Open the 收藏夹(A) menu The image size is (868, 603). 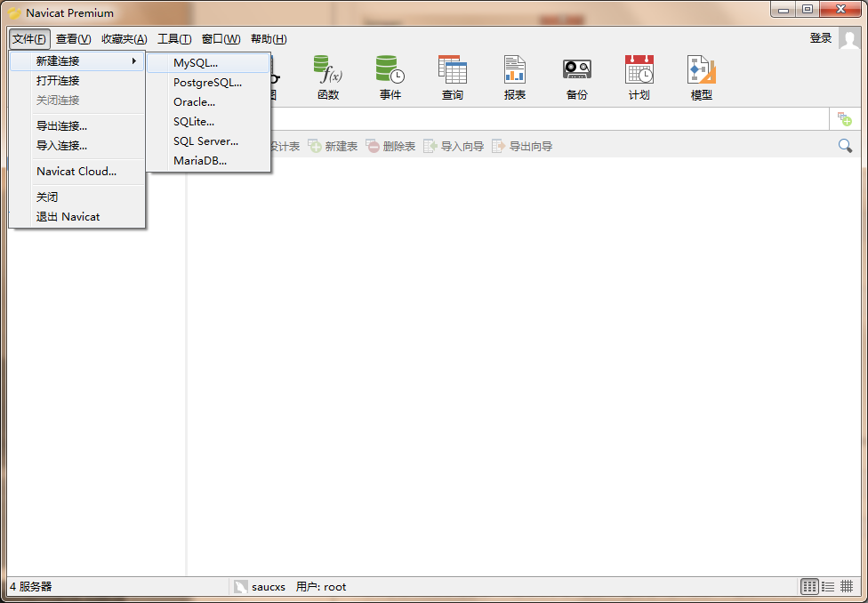tap(125, 39)
